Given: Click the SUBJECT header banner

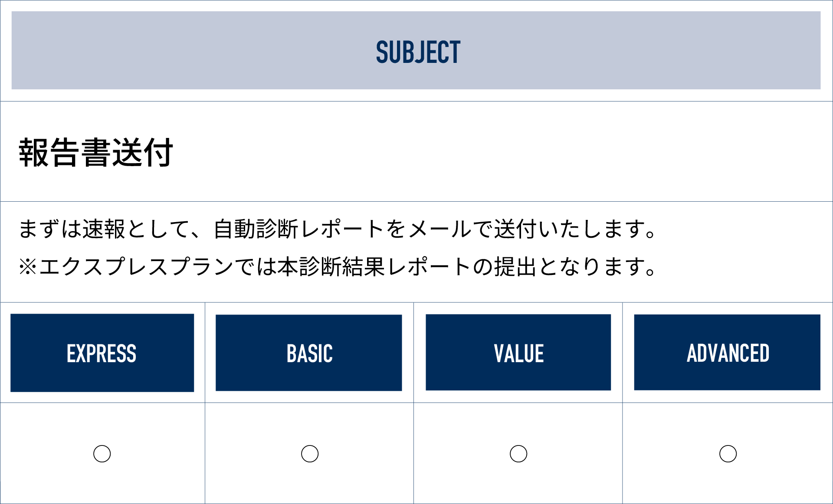Looking at the screenshot, I should [x=416, y=51].
